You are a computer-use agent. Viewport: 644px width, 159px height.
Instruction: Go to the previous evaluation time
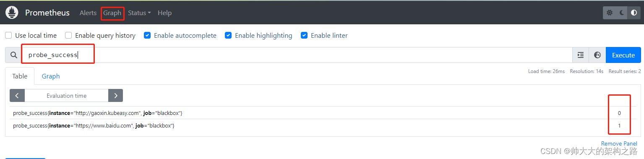(17, 96)
